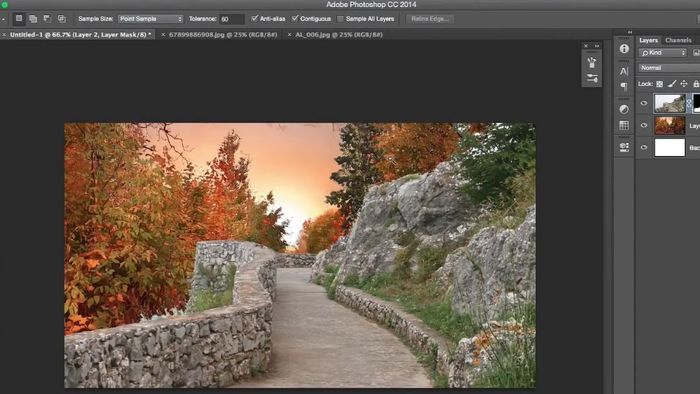The width and height of the screenshot is (700, 394).
Task: Expand the docked panels double-arrow
Action: pos(629,32)
